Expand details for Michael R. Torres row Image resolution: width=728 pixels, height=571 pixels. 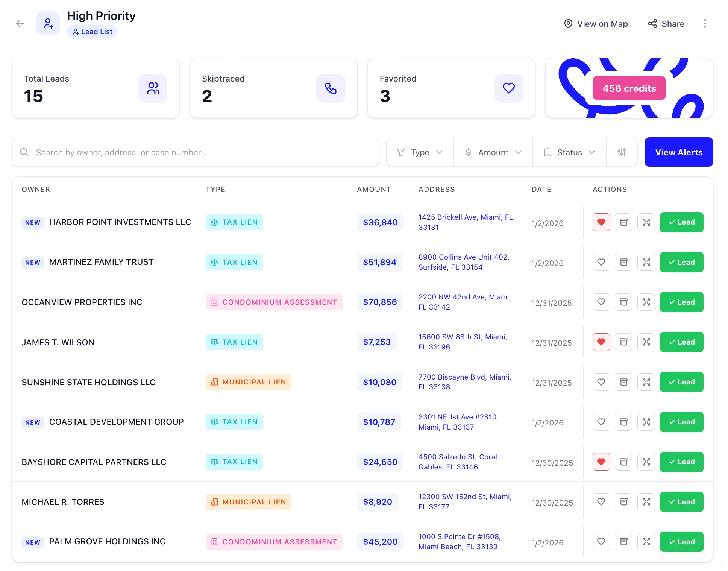(646, 502)
